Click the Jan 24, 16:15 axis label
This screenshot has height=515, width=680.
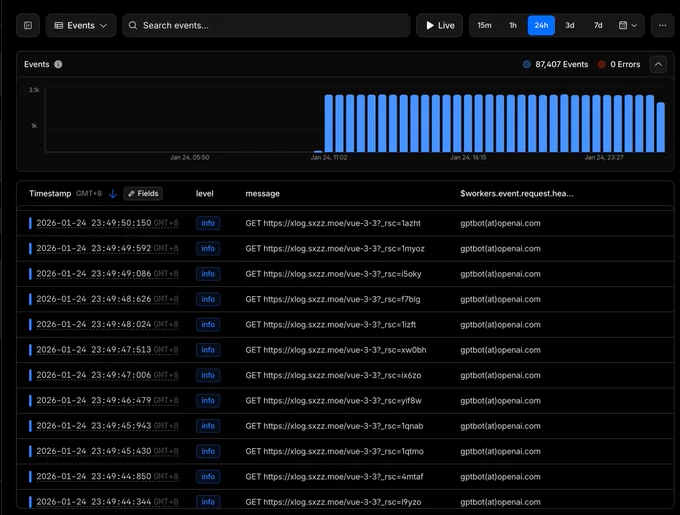tap(468, 157)
